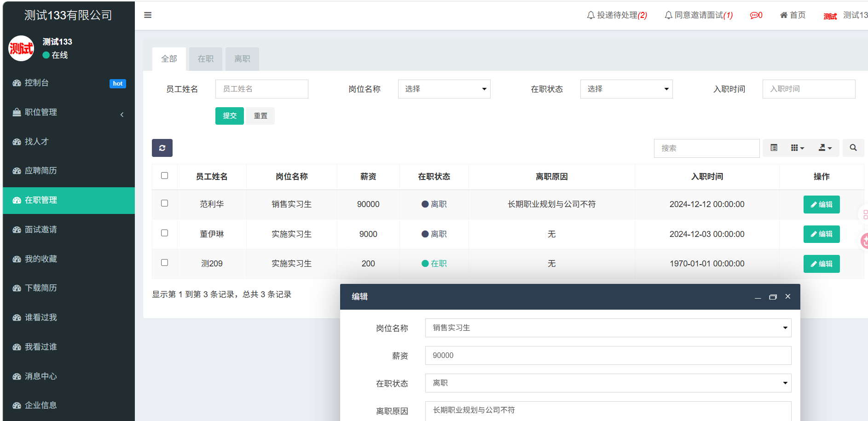Check the box for 董伊琳 row

164,233
